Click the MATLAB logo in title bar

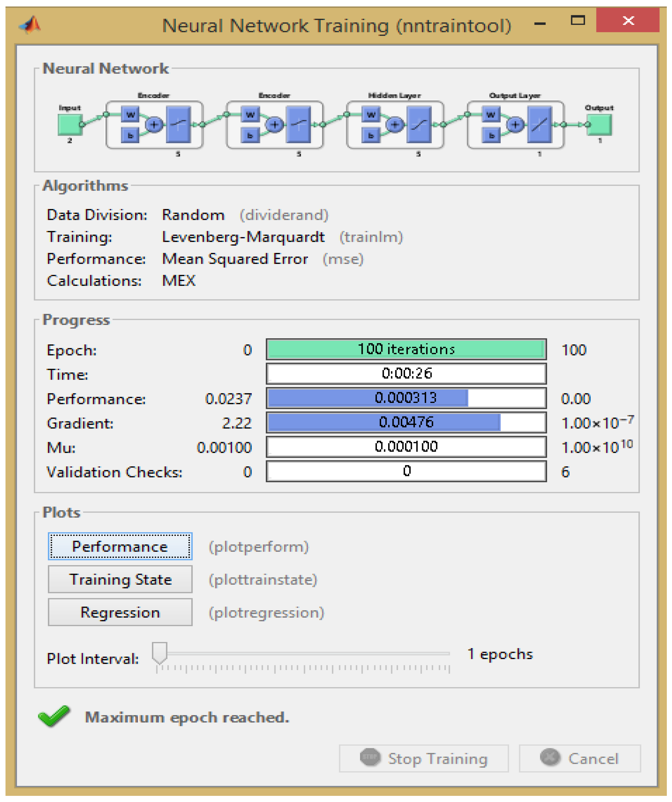pyautogui.click(x=30, y=25)
